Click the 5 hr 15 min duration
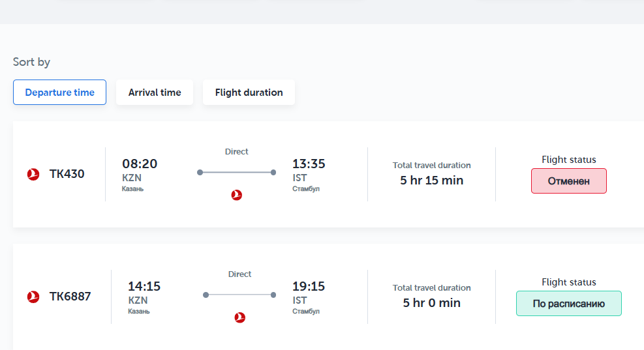This screenshot has height=350, width=644. pyautogui.click(x=432, y=180)
